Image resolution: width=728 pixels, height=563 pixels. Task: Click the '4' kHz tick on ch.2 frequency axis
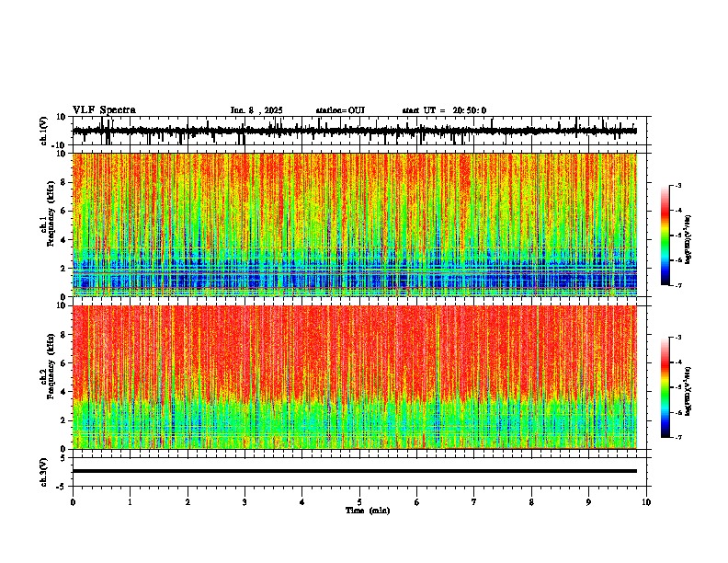click(x=64, y=392)
